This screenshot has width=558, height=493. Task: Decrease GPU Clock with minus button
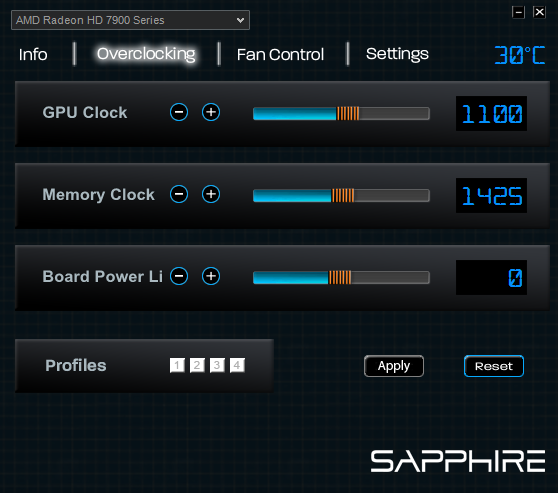pyautogui.click(x=179, y=112)
